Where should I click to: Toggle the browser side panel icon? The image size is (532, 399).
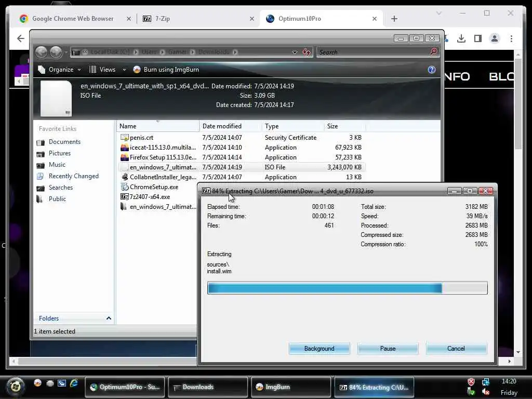[x=478, y=38]
